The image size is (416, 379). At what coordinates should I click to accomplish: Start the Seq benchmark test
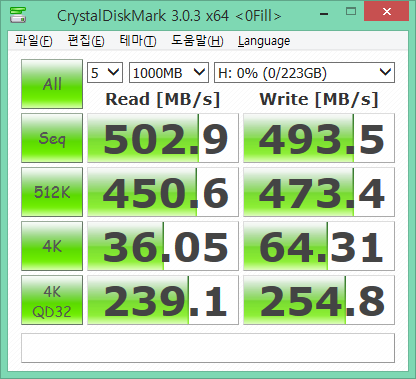[52, 138]
